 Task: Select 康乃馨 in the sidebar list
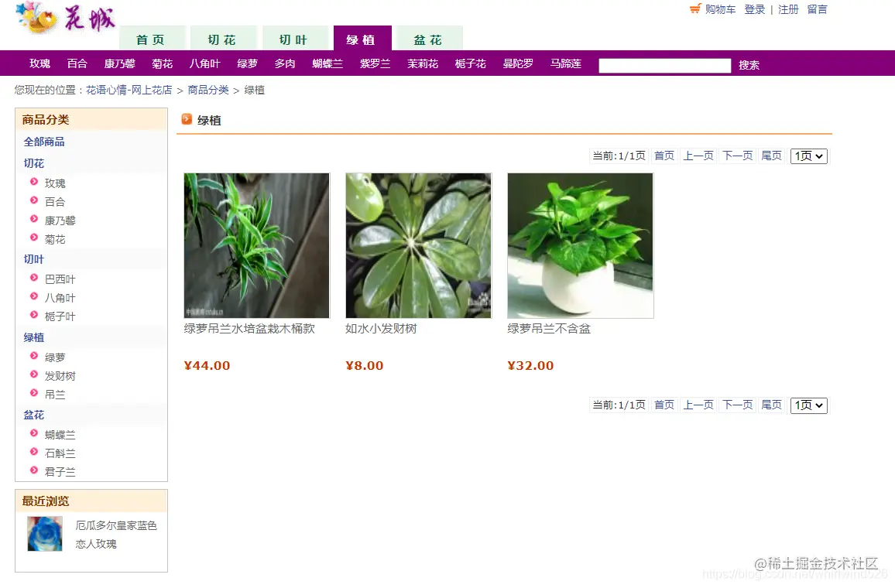click(x=60, y=220)
